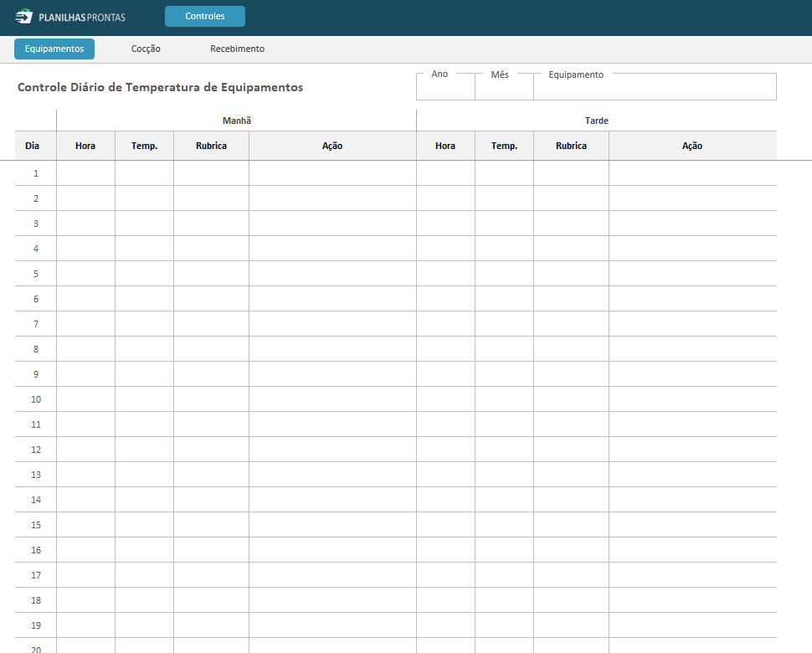Screen dimensions: 812x653
Task: Select morning Hora cell for day 1
Action: [x=85, y=173]
